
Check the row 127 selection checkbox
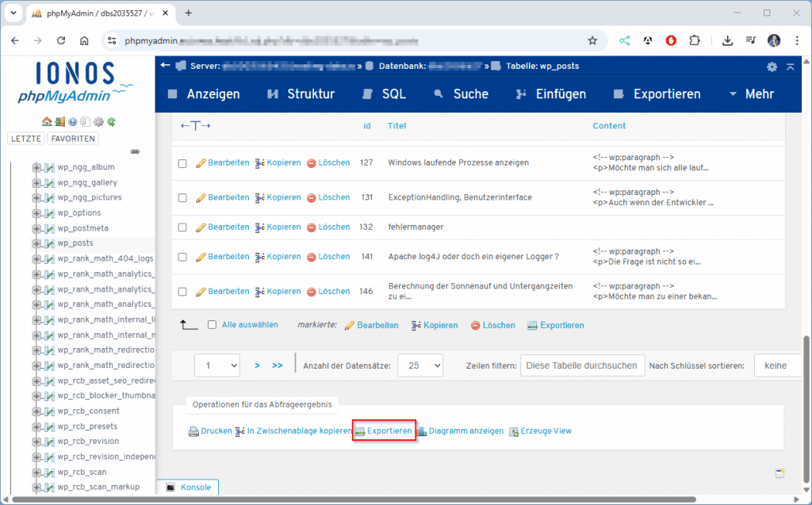tap(182, 163)
